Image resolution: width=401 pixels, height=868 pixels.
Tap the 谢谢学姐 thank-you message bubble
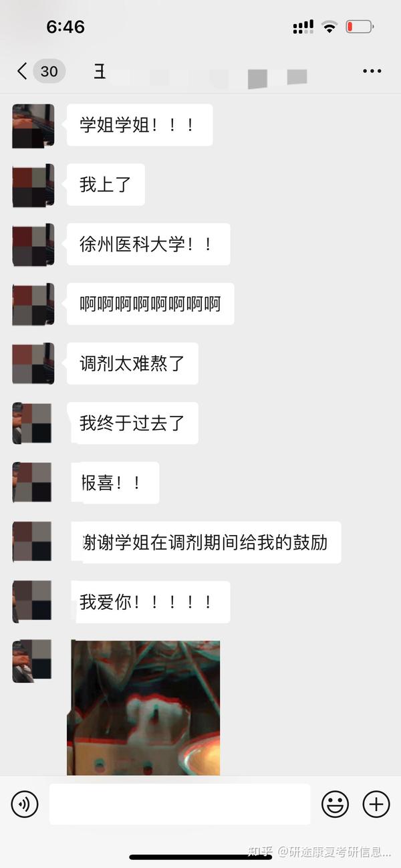pos(204,542)
